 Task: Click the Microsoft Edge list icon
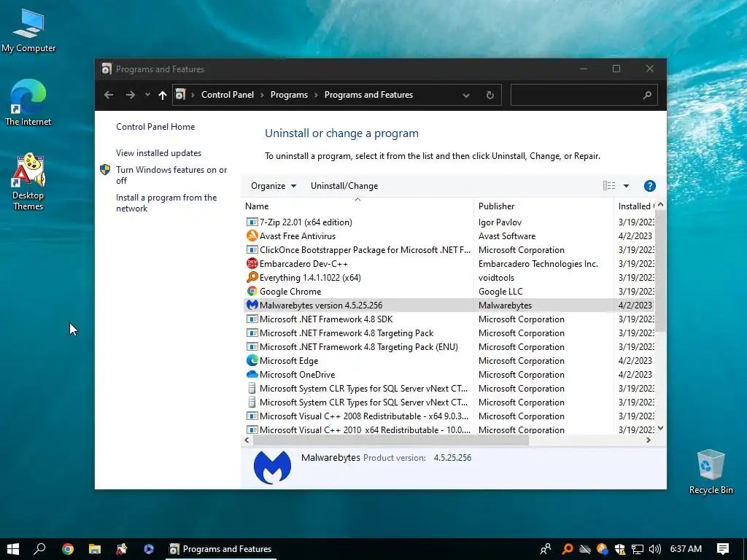pyautogui.click(x=252, y=360)
